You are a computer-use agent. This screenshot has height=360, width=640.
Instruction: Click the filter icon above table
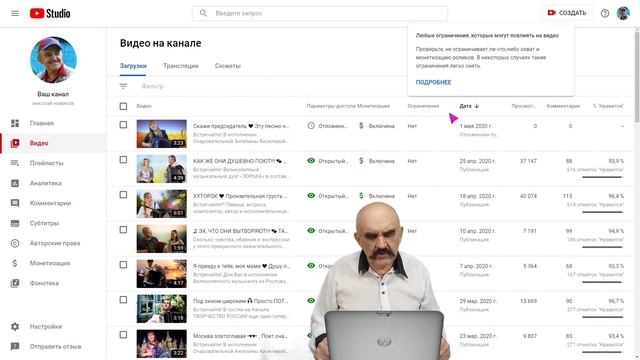coord(123,86)
